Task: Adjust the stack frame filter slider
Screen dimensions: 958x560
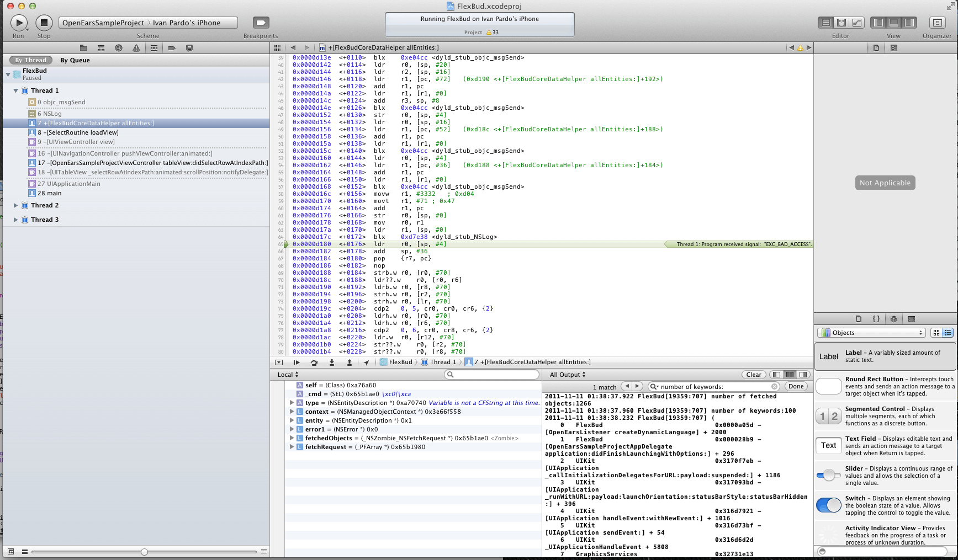Action: point(144,552)
